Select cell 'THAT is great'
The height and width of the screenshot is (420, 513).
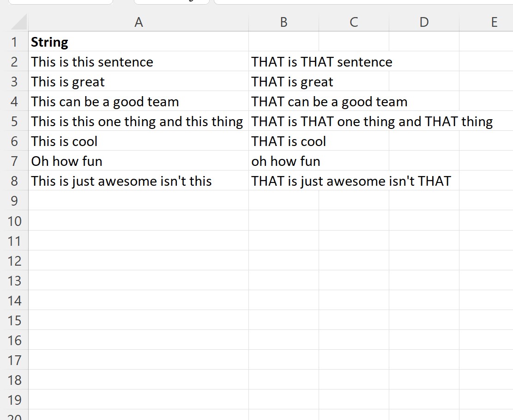click(x=284, y=81)
